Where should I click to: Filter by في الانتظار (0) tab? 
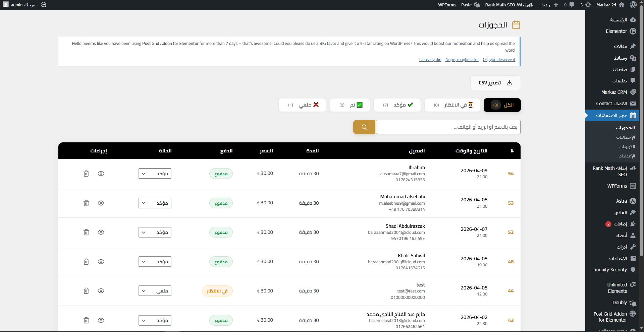pyautogui.click(x=452, y=105)
